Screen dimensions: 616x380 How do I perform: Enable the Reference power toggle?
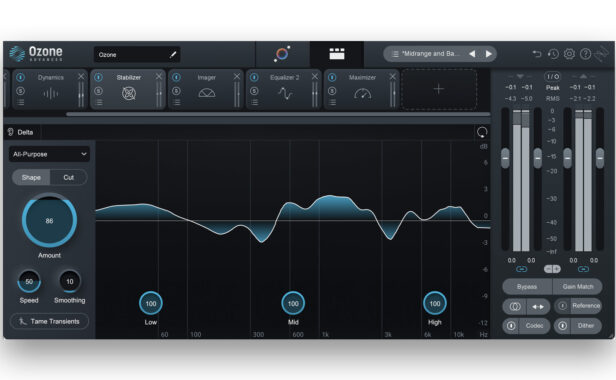pos(563,306)
